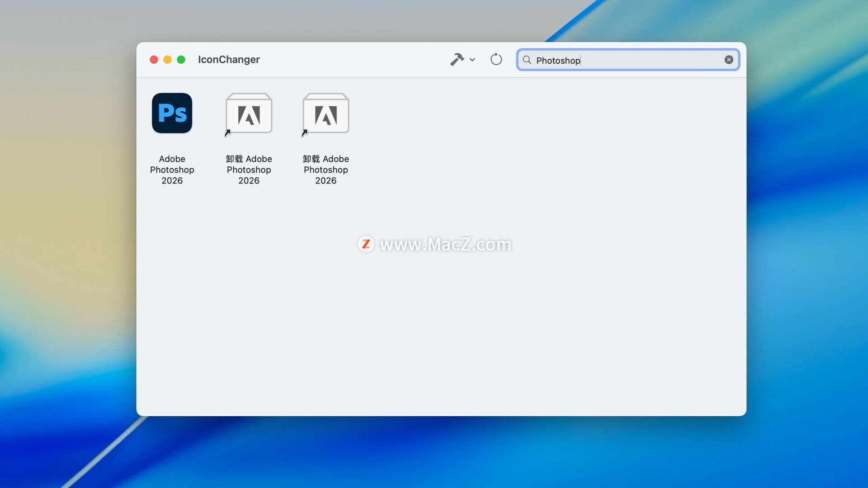
Task: Click the alias arrow on first uninstaller
Action: pos(228,133)
